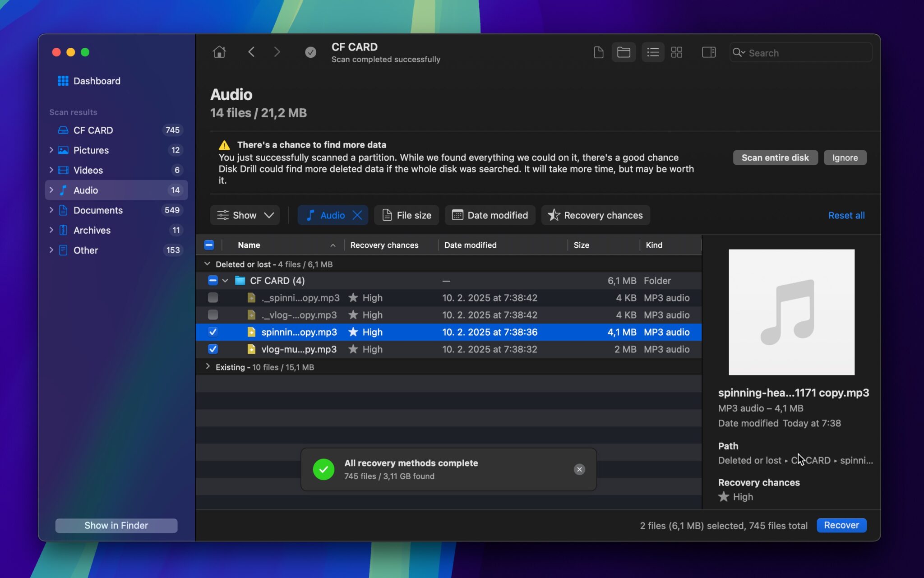
Task: Toggle the preview sidebar panel
Action: coord(708,52)
